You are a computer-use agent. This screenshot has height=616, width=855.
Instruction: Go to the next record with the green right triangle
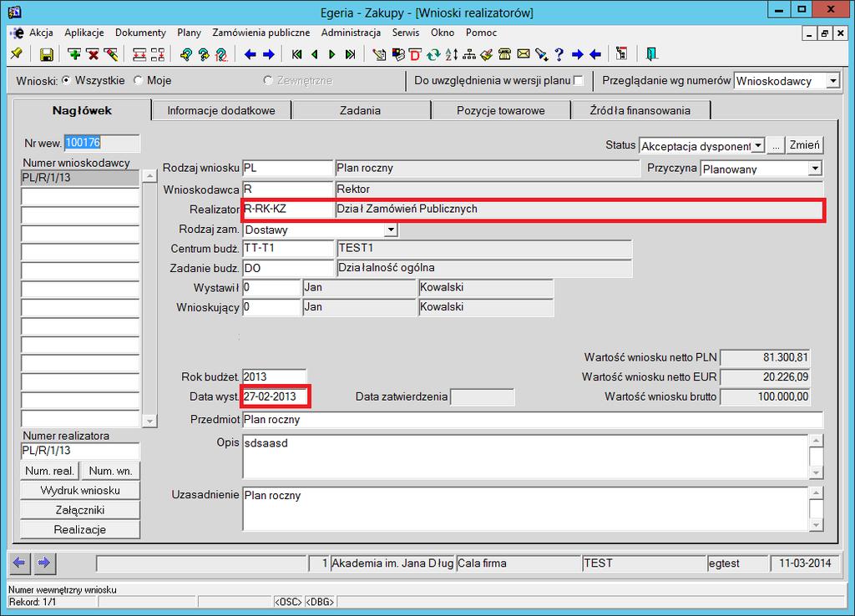tap(332, 54)
